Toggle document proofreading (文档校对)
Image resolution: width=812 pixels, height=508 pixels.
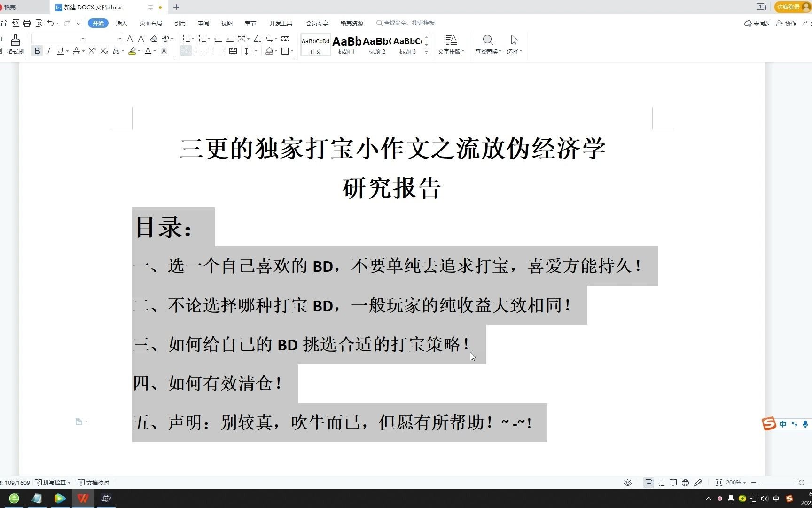tap(93, 483)
